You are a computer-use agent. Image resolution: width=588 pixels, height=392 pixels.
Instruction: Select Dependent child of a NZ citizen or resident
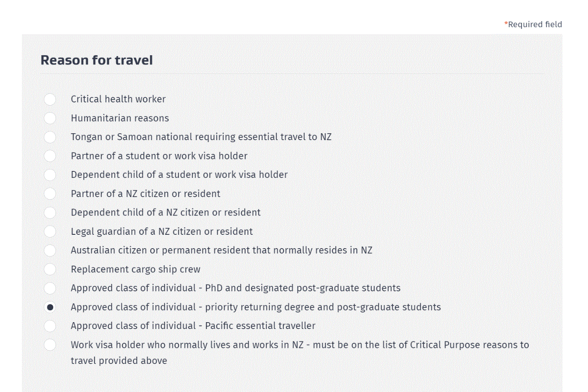50,212
